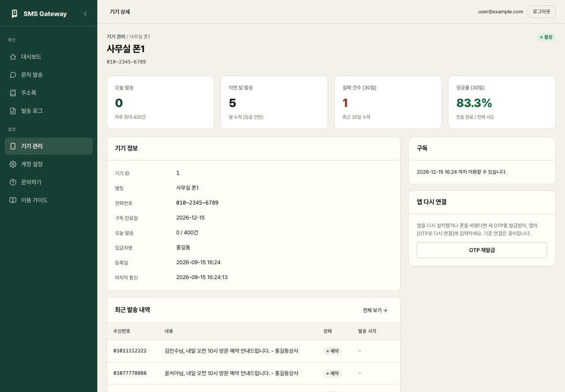Click the 입금자명 value 홍길동
Viewport: 565px width, 392px height.
coord(183,247)
